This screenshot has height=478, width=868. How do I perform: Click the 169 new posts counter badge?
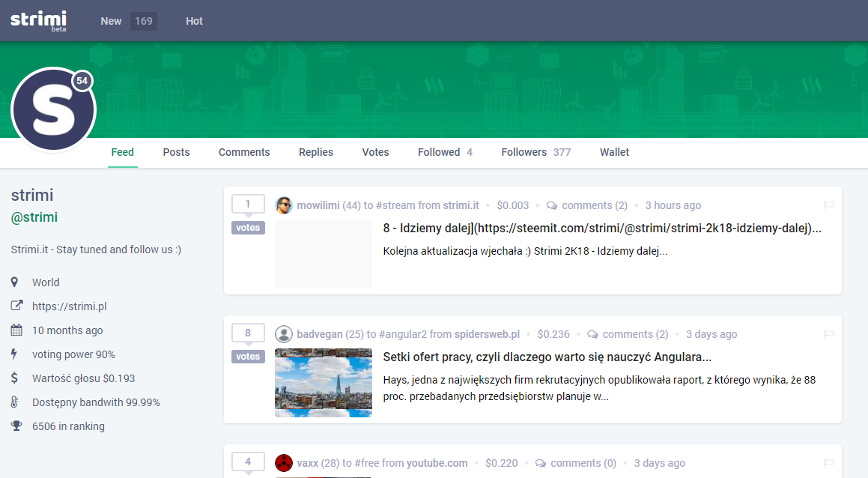[143, 21]
